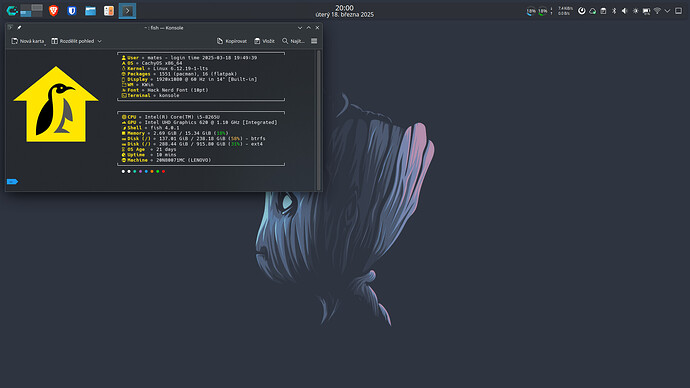This screenshot has height=388, width=690.
Task: Launch Brave browser from the panel
Action: (54, 11)
